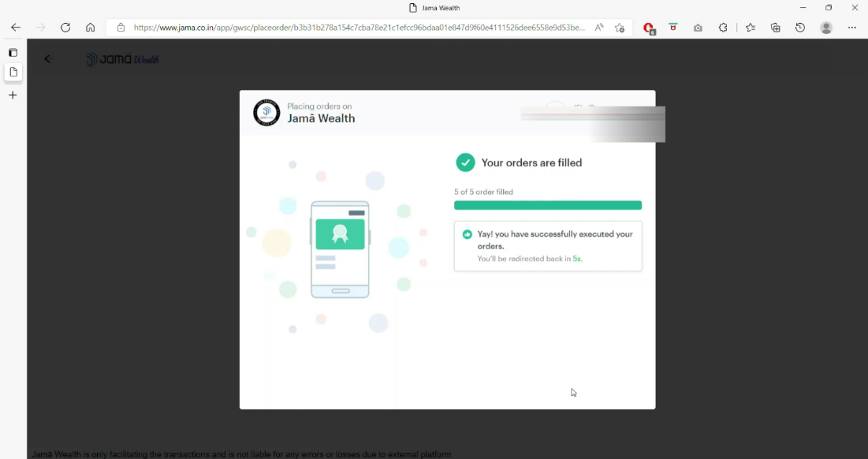Start Read Aloud from the address bar
This screenshot has width=868, height=459.
(x=599, y=28)
